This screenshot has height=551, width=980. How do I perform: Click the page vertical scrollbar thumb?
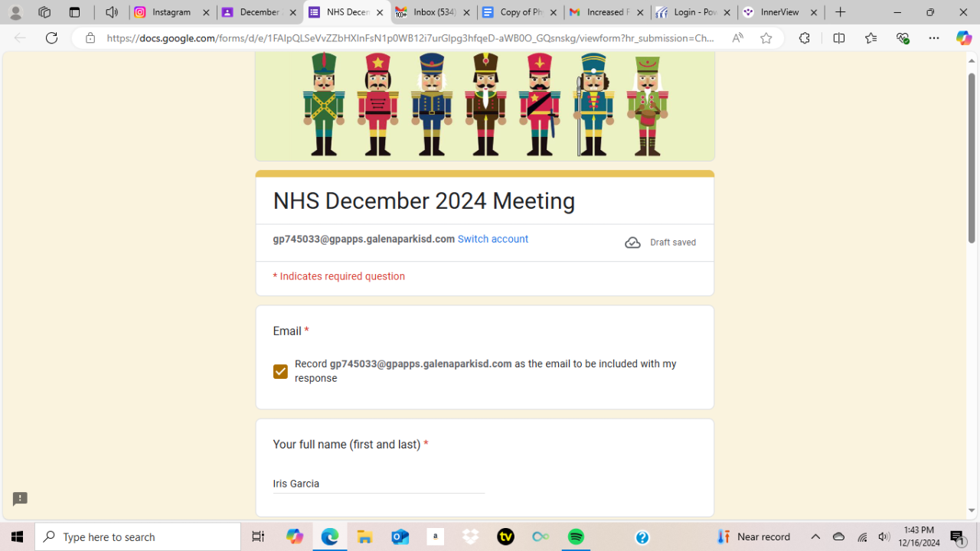click(972, 158)
